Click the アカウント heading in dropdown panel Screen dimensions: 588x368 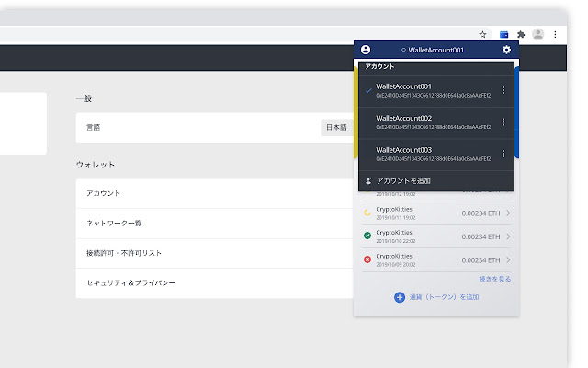379,66
